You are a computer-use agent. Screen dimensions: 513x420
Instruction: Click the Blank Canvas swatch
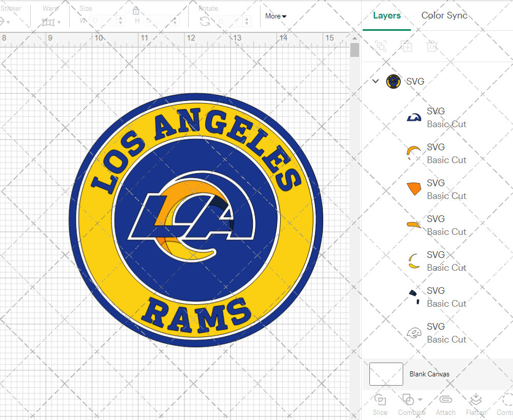coord(386,374)
